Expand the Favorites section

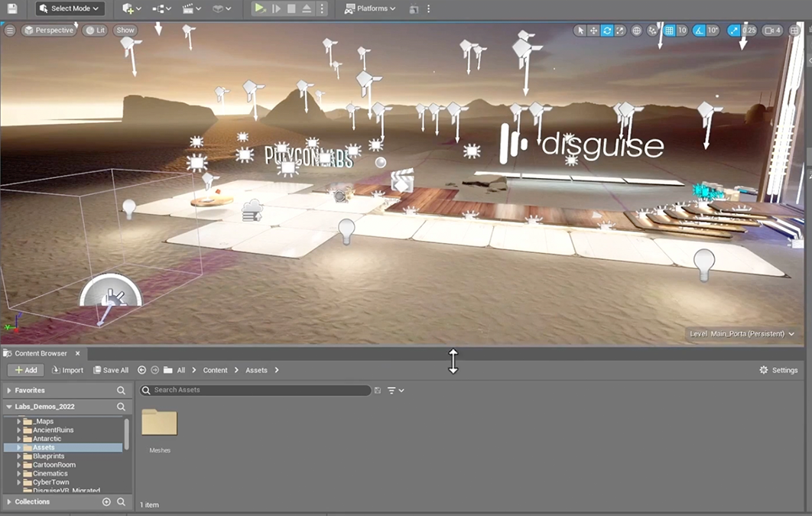9,390
